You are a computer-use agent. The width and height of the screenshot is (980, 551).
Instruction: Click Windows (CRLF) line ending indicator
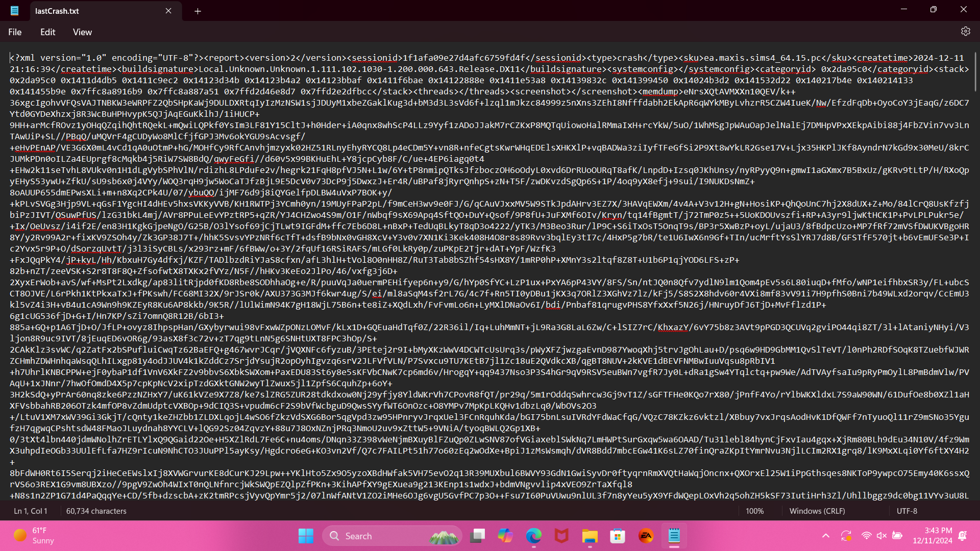817,511
